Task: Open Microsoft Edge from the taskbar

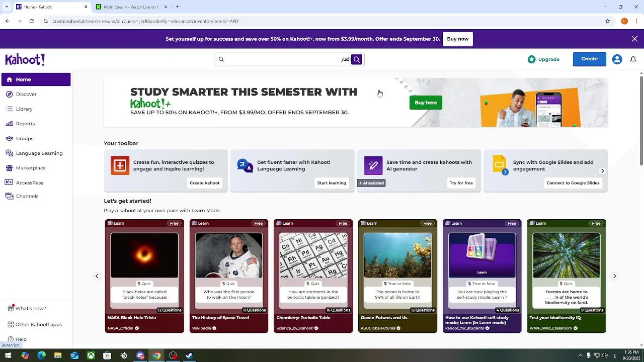Action: click(x=41, y=355)
